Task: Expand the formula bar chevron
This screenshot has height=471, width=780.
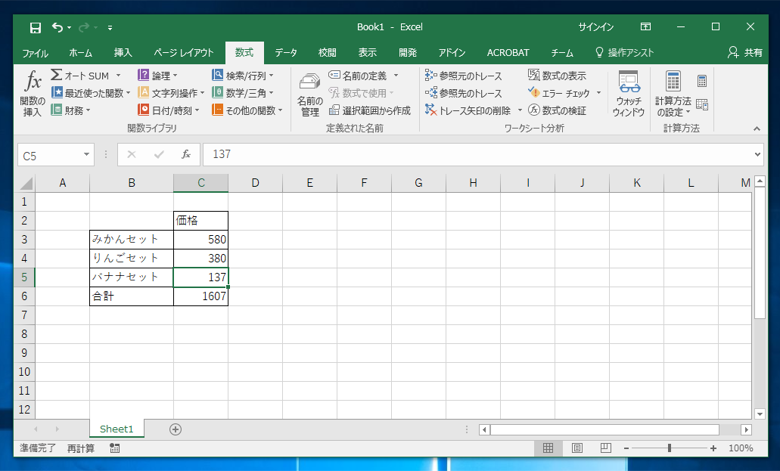Action: (757, 155)
